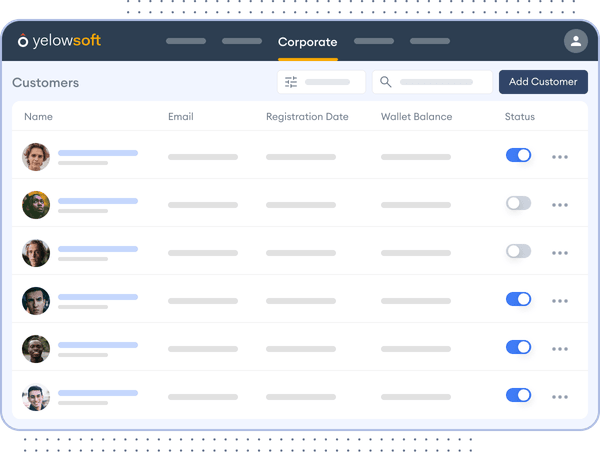
Task: Open the user profile avatar icon
Action: click(x=575, y=41)
